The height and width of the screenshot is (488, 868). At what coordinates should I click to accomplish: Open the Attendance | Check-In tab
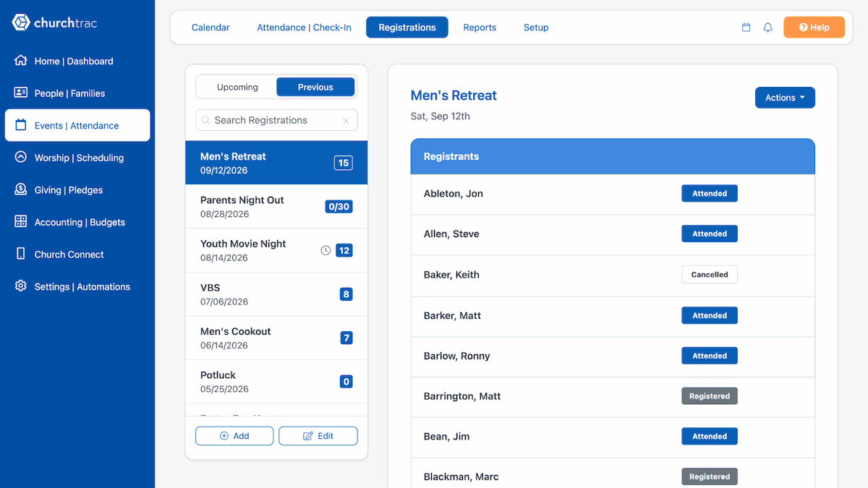(304, 27)
